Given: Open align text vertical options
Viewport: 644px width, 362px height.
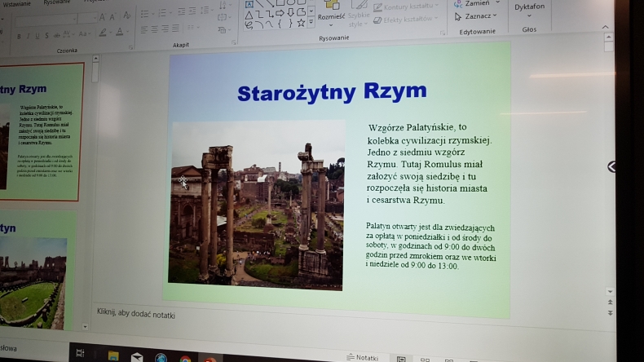Looking at the screenshot, I should (223, 17).
